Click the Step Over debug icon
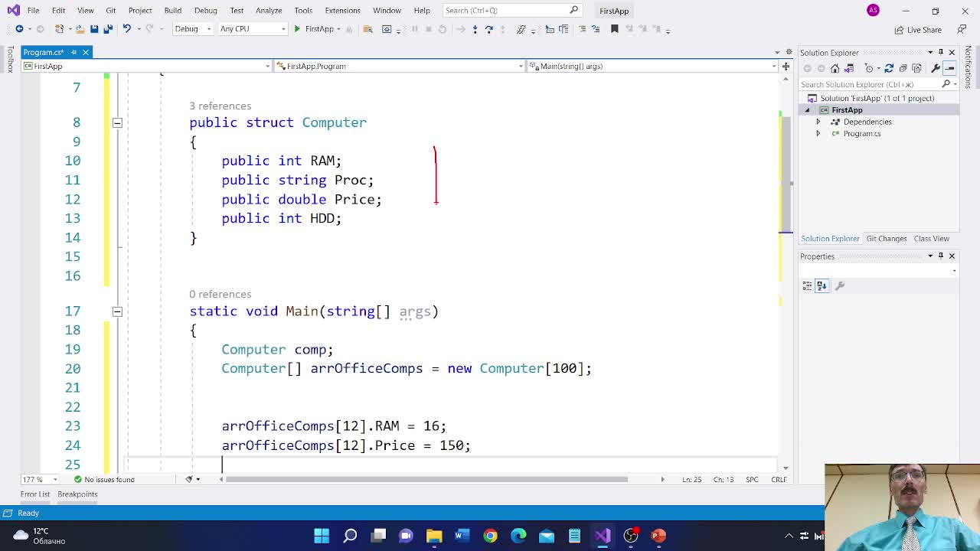The height and width of the screenshot is (551, 980). tap(488, 29)
